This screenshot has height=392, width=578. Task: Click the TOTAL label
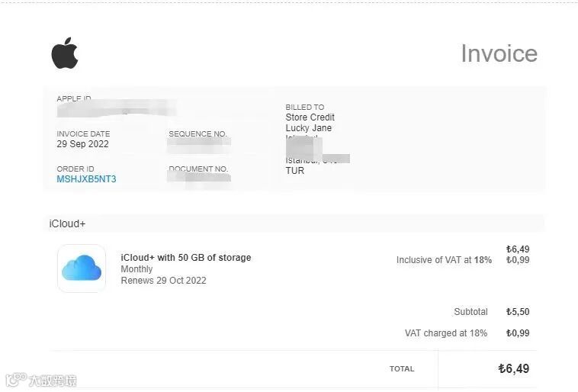click(402, 369)
